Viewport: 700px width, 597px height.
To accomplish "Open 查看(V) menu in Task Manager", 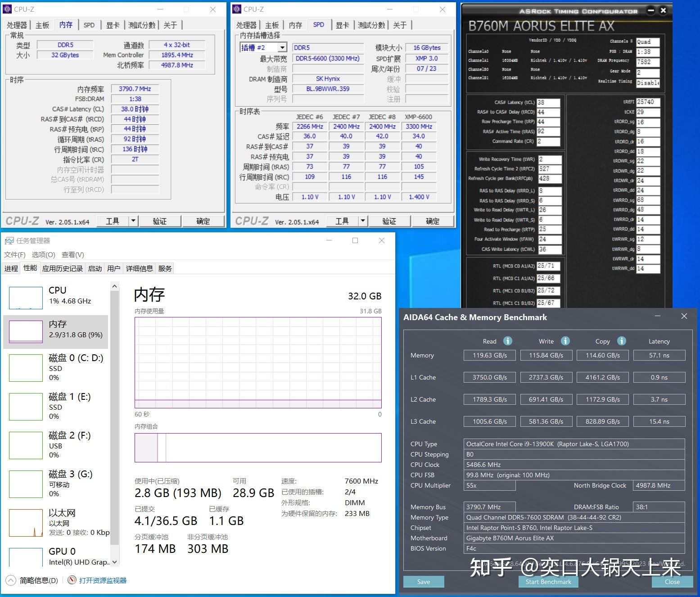I will click(73, 254).
